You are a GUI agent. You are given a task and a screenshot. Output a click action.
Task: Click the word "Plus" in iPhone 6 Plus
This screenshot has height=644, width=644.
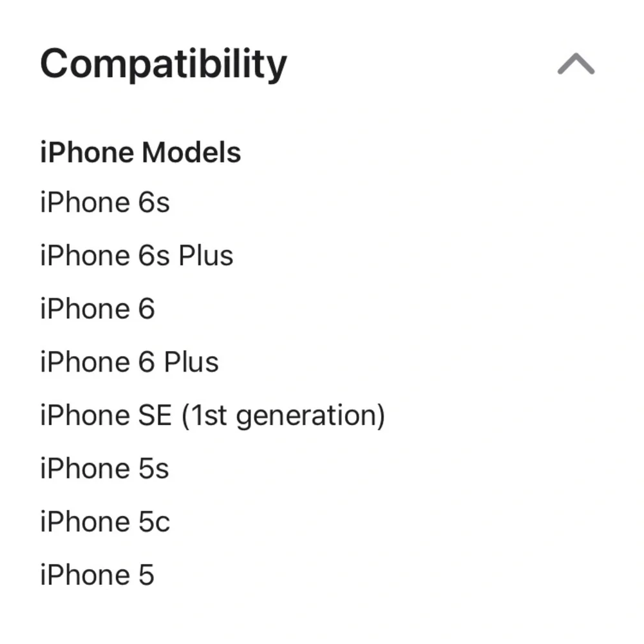pyautogui.click(x=191, y=362)
